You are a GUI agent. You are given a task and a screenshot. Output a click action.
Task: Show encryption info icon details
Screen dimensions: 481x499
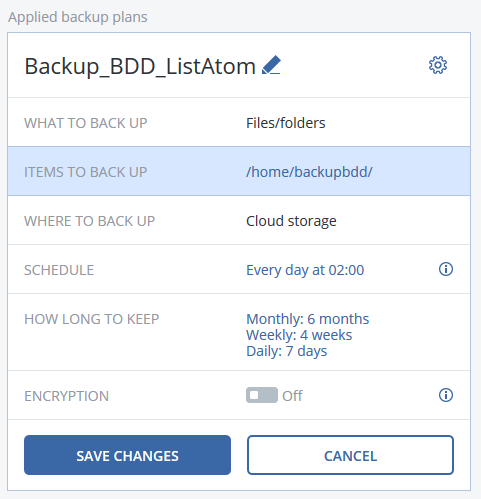(446, 395)
